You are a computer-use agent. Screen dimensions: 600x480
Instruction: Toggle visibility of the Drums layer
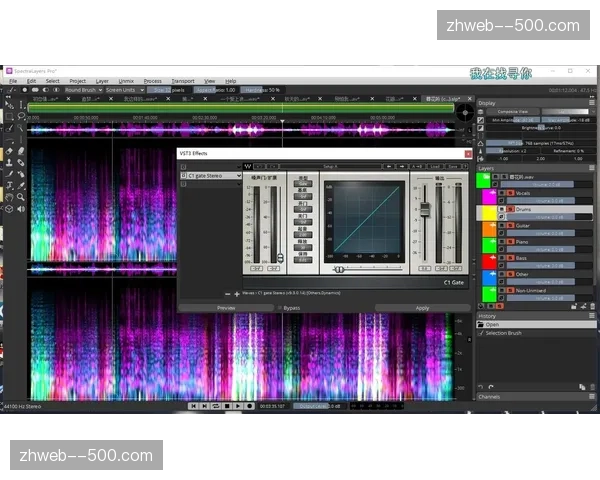click(x=501, y=209)
